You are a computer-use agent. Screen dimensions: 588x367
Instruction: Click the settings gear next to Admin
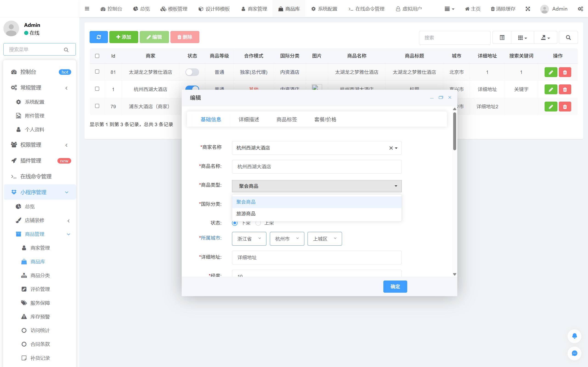tap(581, 9)
